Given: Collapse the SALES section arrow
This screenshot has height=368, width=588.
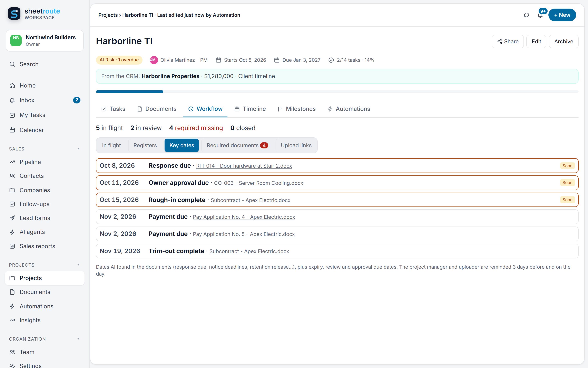Looking at the screenshot, I should point(78,149).
